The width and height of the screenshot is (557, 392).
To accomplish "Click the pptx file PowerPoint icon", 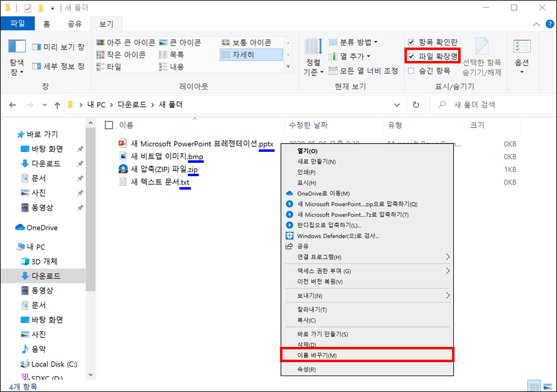I will (123, 143).
